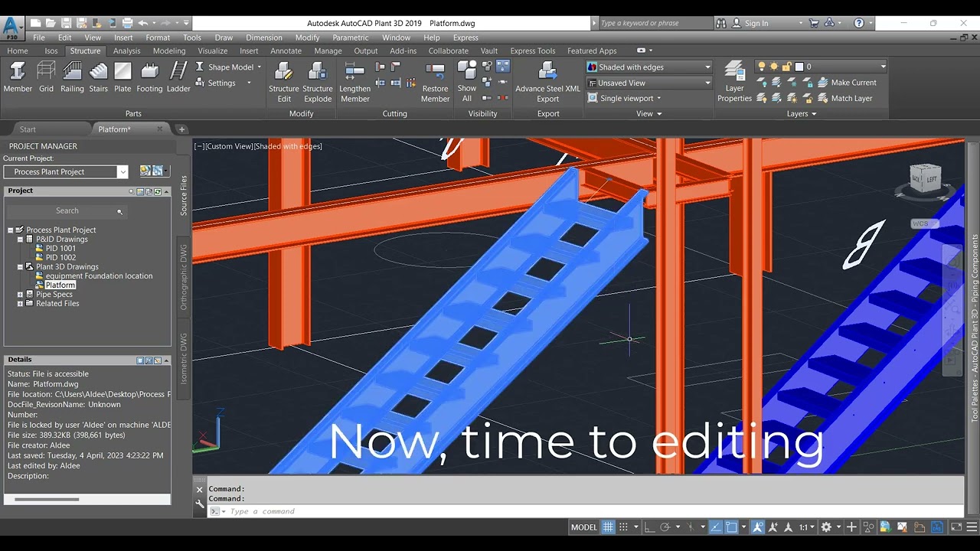Open the Draw menu

[x=224, y=37]
